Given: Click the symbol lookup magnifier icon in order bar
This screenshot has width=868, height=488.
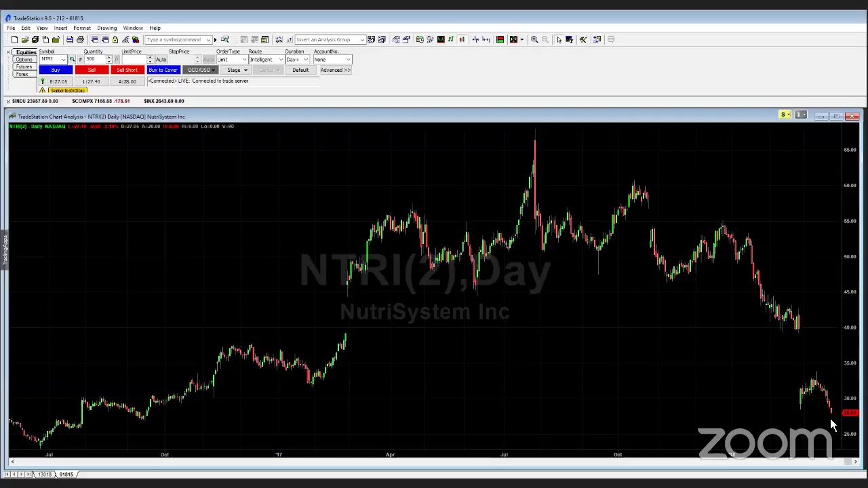Looking at the screenshot, I should click(72, 59).
